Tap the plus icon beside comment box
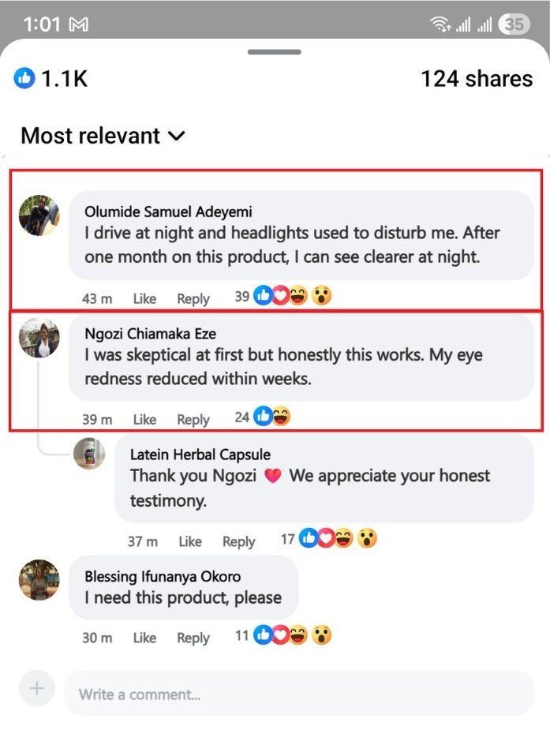 pyautogui.click(x=36, y=689)
